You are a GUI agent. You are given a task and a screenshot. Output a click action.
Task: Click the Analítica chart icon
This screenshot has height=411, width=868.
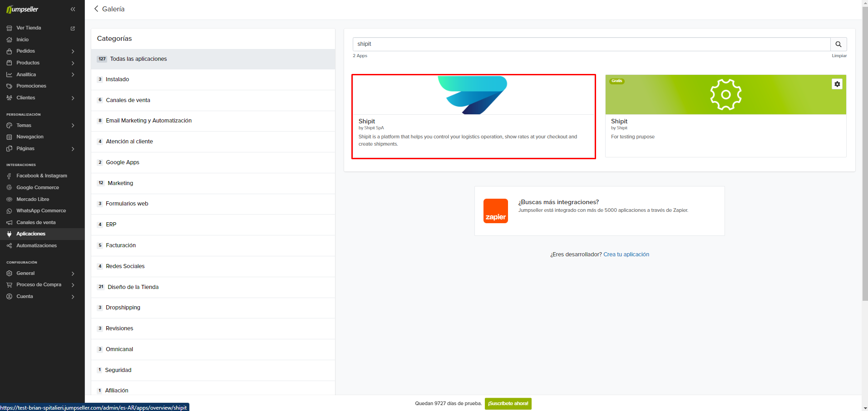coord(9,74)
